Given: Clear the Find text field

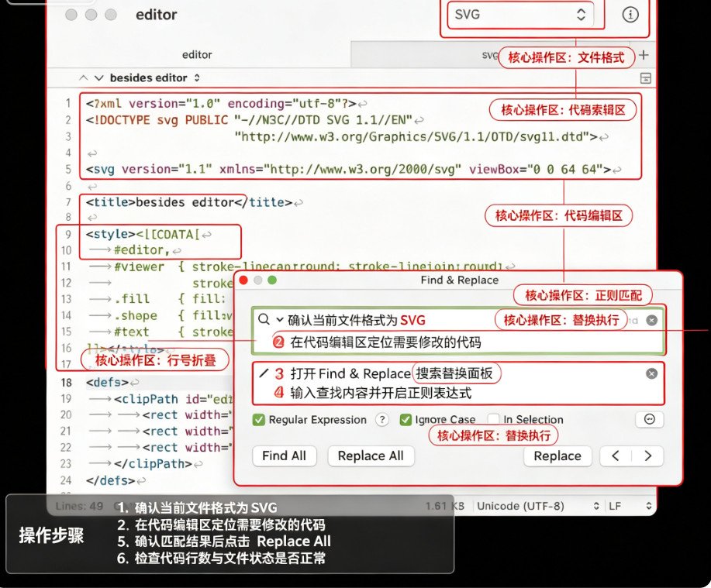Looking at the screenshot, I should coord(651,320).
